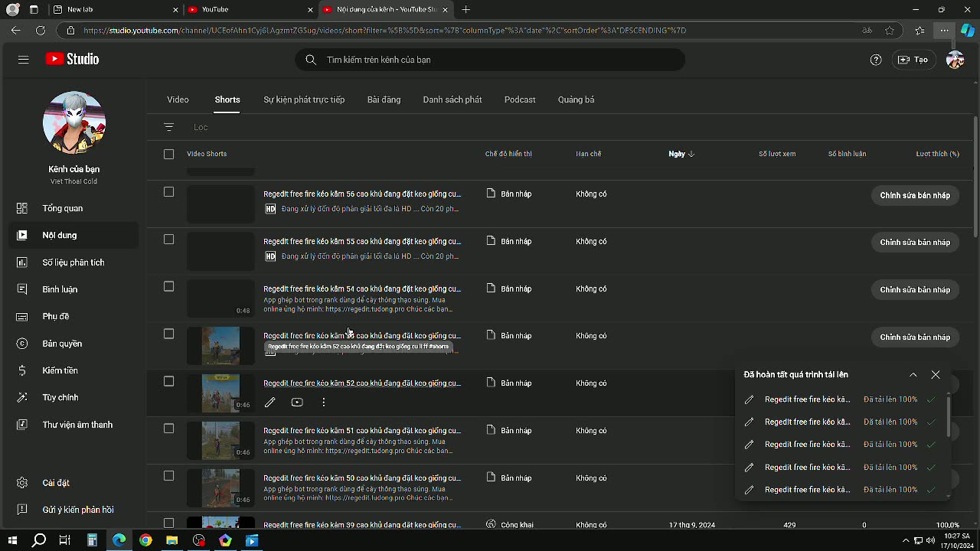Image resolution: width=980 pixels, height=551 pixels.
Task: Open the help question-mark icon
Action: 876,60
